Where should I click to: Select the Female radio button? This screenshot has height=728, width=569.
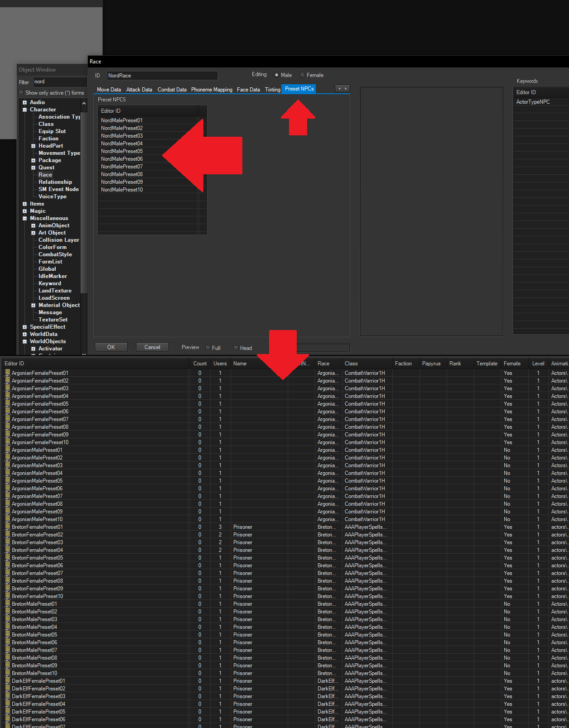coord(302,75)
